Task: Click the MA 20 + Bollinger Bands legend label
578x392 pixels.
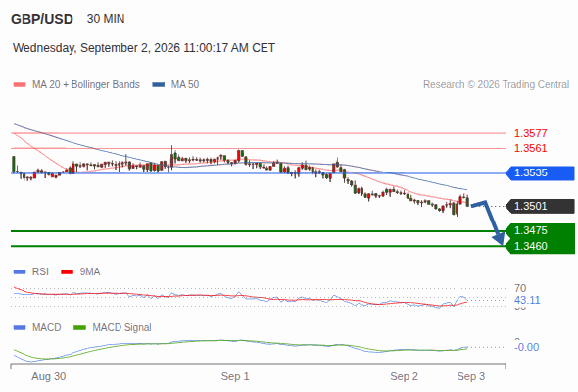Action: [x=86, y=85]
